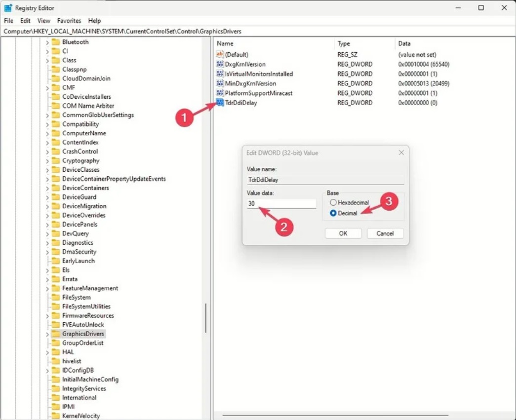Image resolution: width=516 pixels, height=420 pixels.
Task: Click the DWORD icon beside DxgKrnlVersion
Action: (x=220, y=64)
